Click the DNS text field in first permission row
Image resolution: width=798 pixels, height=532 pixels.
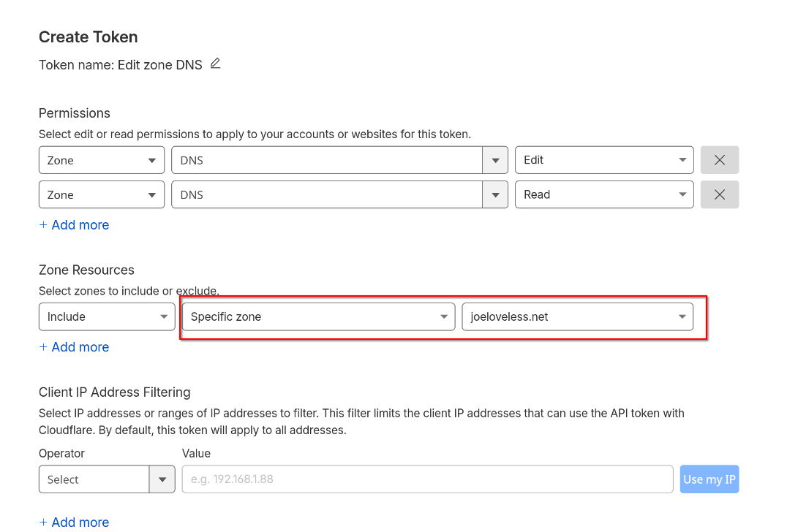[326, 160]
